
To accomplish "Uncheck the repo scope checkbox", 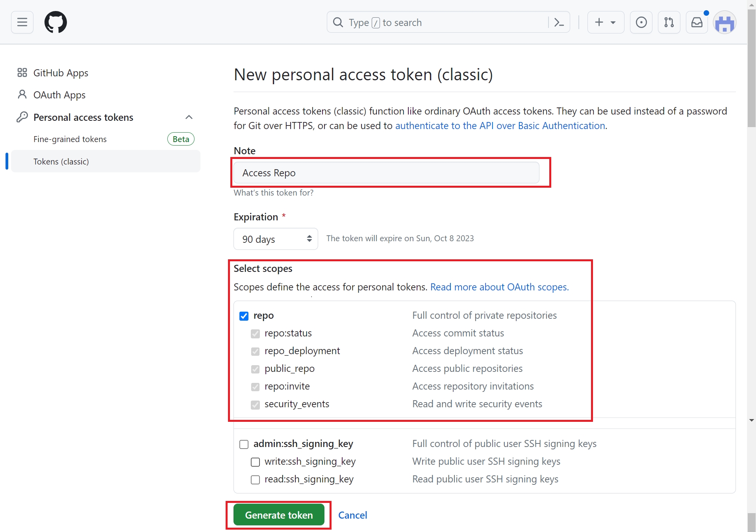I will point(244,316).
